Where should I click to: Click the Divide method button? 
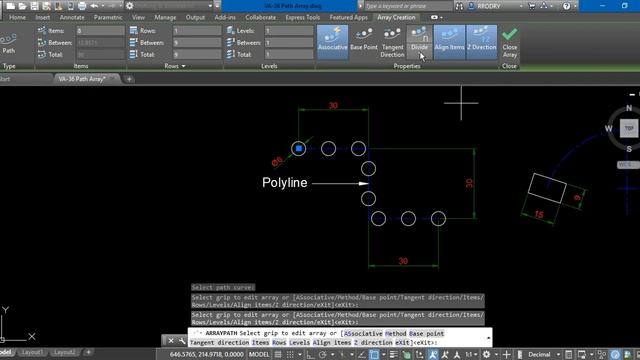[x=419, y=42]
